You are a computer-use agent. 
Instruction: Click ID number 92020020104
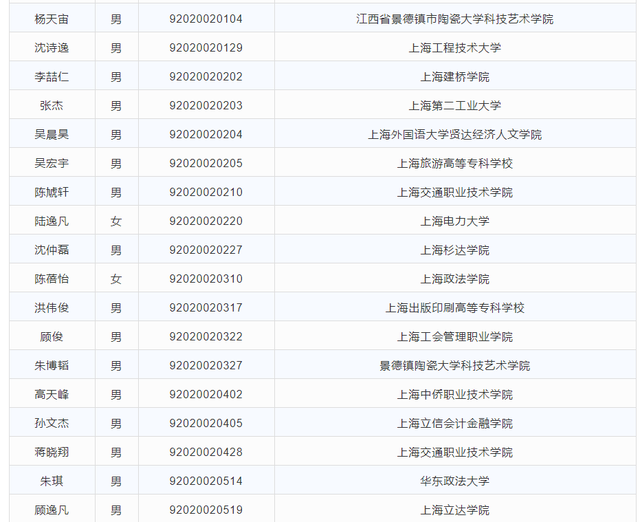206,19
